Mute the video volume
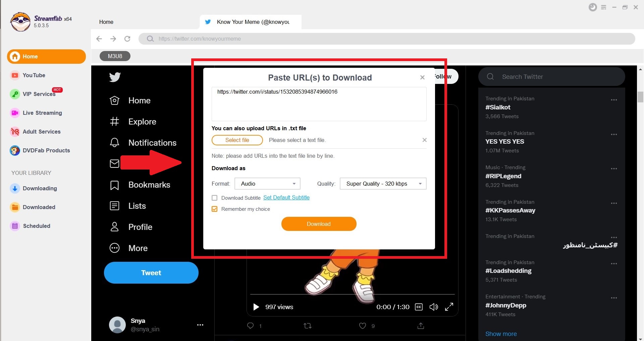Image resolution: width=644 pixels, height=341 pixels. click(434, 307)
